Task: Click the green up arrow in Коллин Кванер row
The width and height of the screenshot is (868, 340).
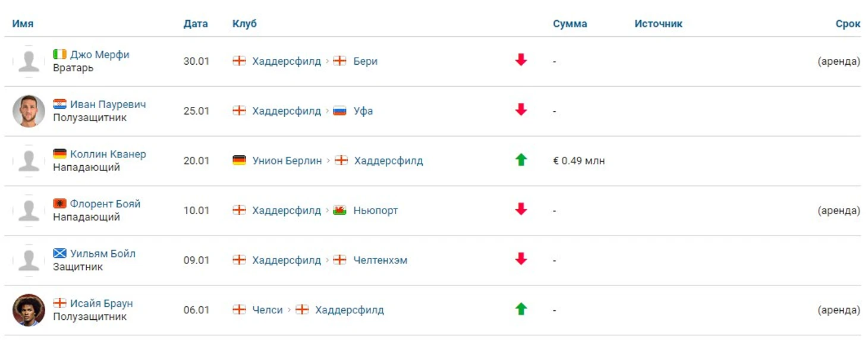Action: 521,159
